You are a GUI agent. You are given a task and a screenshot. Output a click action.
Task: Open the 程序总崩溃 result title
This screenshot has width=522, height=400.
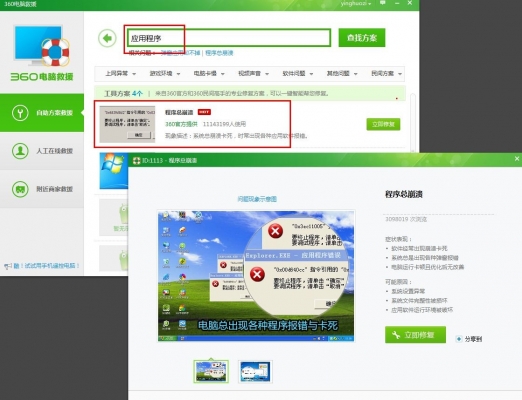(x=179, y=112)
